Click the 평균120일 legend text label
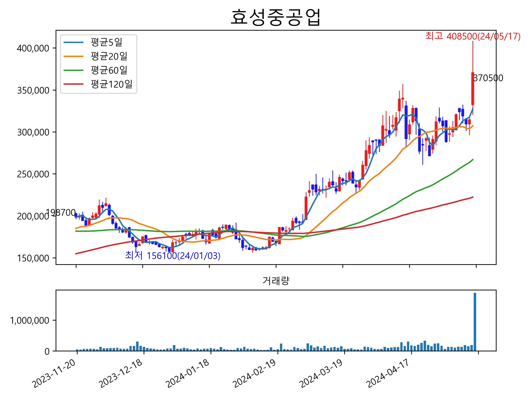This screenshot has height=399, width=532. coord(111,84)
